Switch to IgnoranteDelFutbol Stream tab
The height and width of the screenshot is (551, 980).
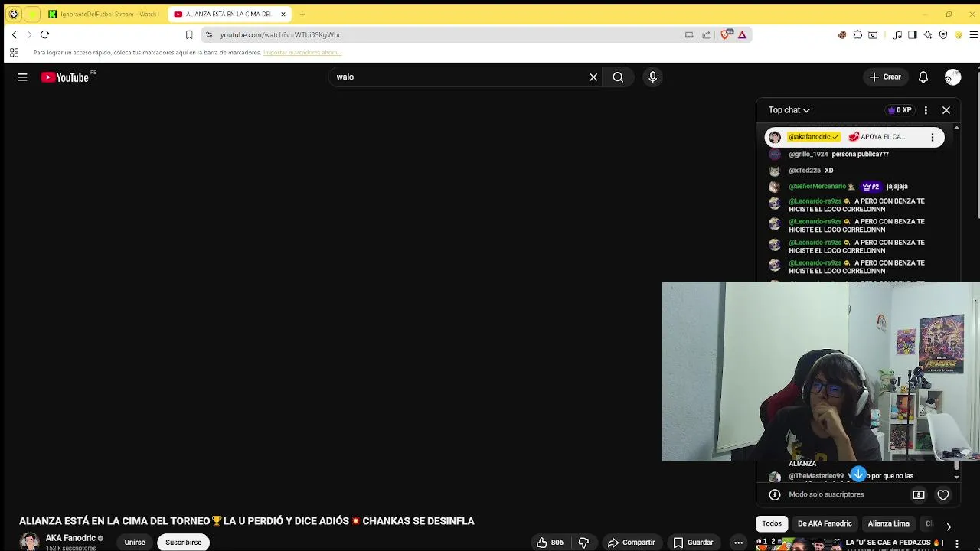(x=103, y=14)
